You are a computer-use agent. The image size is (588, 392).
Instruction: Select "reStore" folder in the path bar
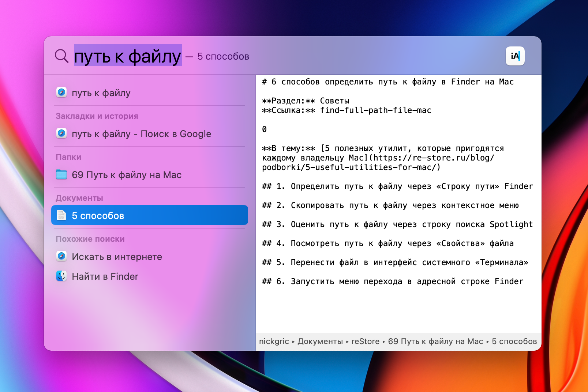(365, 342)
